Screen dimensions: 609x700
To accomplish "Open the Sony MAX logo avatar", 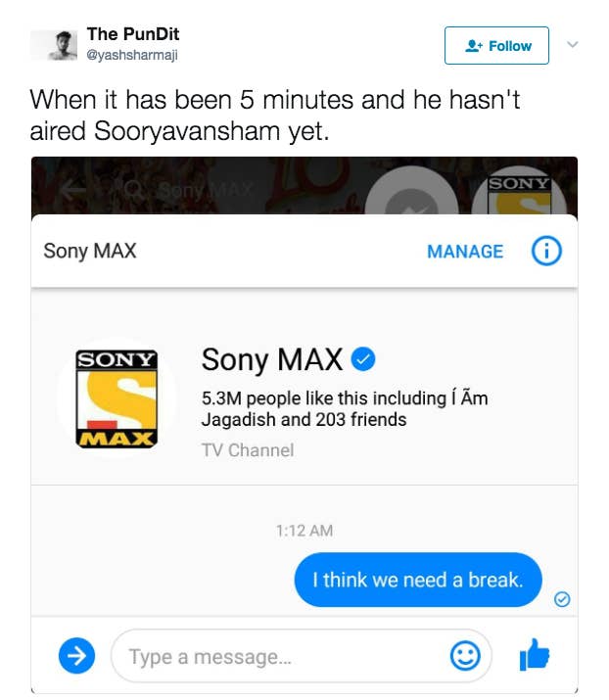I will click(x=117, y=398).
